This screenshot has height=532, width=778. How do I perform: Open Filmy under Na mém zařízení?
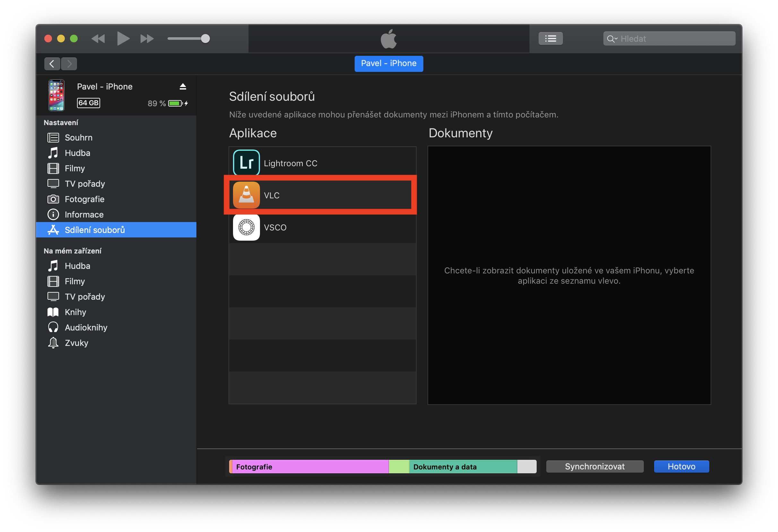tap(116, 281)
